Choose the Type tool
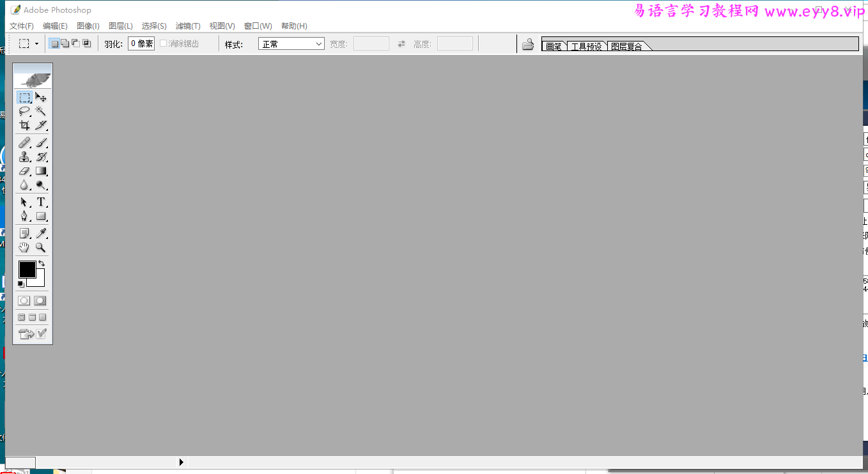The height and width of the screenshot is (474, 868). (x=41, y=201)
